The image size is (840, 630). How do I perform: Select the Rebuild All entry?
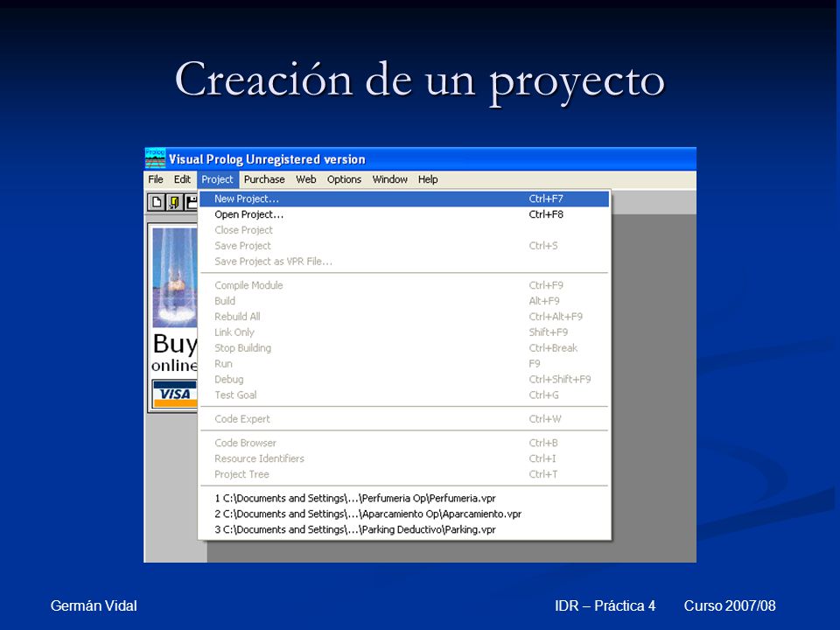(x=404, y=317)
